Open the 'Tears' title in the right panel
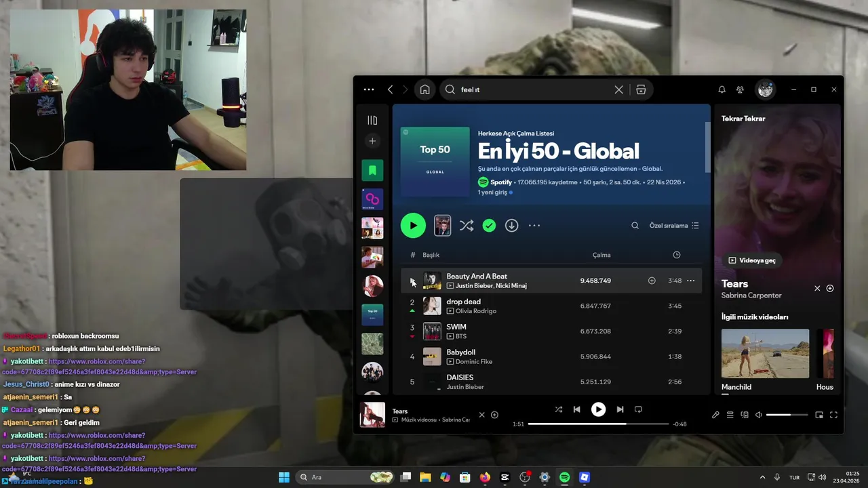This screenshot has height=488, width=868. coord(734,284)
